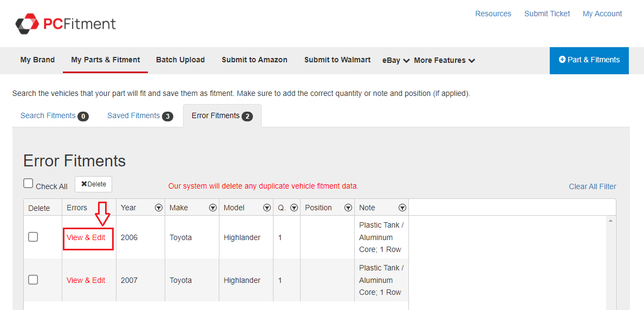644x310 pixels.
Task: Click the table's scrollbar up arrow
Action: click(611, 221)
